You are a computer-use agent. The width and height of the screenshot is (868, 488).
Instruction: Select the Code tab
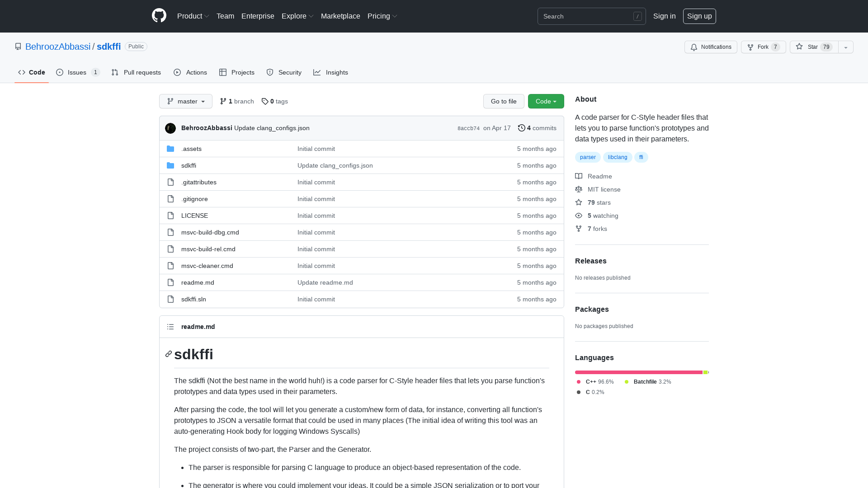[32, 72]
